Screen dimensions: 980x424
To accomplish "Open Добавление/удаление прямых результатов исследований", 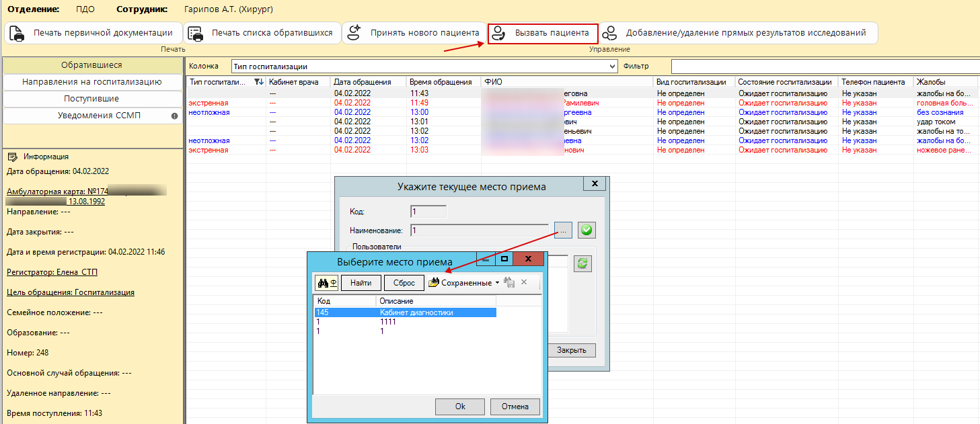I will [x=738, y=33].
